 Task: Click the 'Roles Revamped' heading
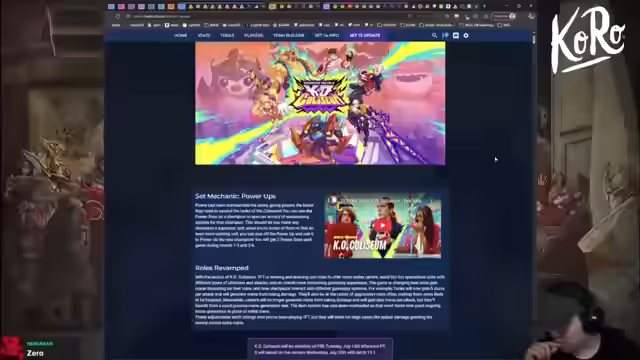tap(222, 268)
